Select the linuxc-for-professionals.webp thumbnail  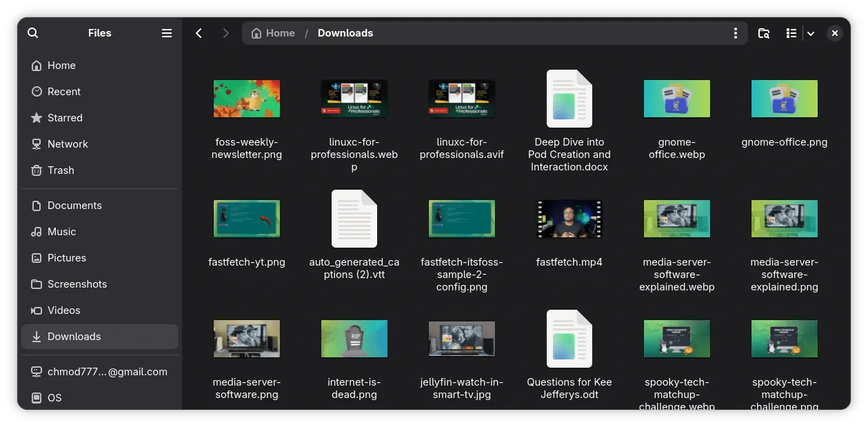click(x=354, y=99)
